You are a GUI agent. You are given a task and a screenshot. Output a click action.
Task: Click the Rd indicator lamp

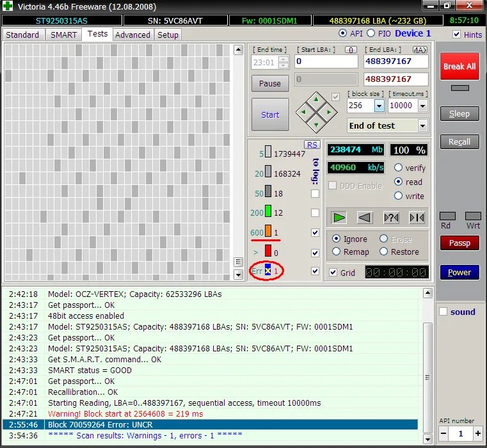(x=447, y=216)
